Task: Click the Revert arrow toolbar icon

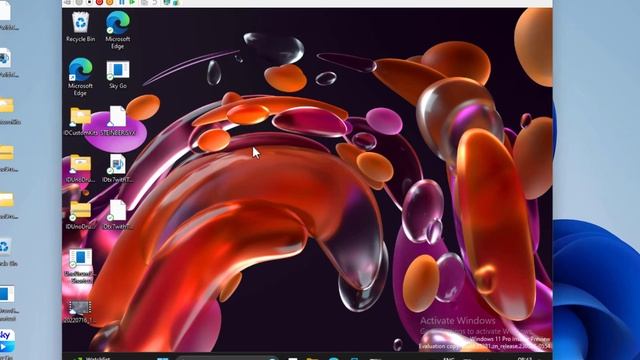Action: (x=155, y=2)
